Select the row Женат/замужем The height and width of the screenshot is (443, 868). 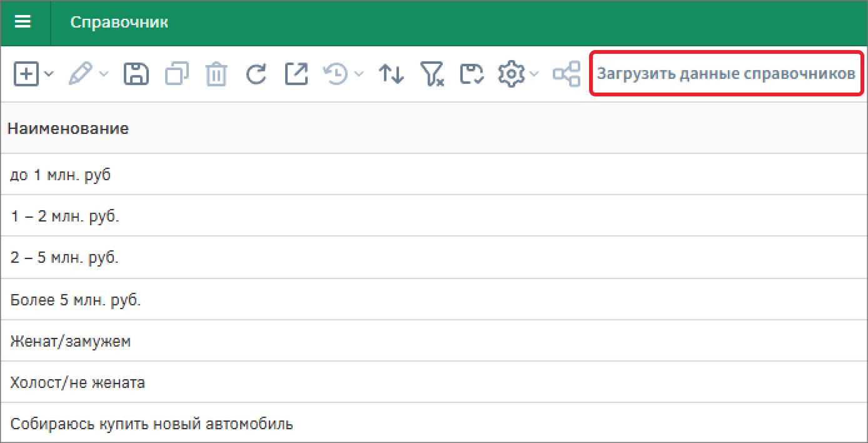71,341
